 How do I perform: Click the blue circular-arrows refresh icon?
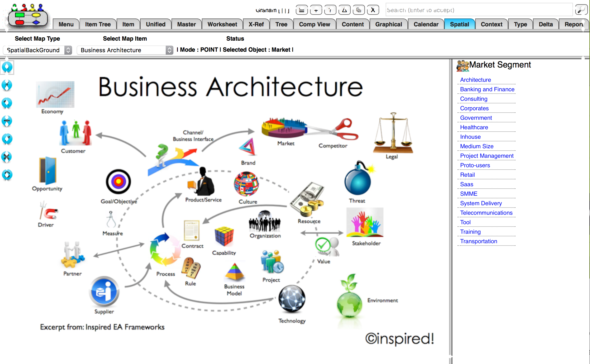(7, 175)
